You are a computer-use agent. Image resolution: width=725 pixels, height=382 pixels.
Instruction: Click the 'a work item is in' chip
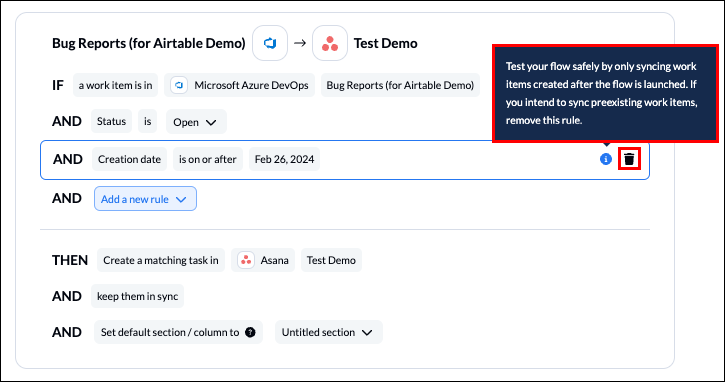pyautogui.click(x=115, y=85)
